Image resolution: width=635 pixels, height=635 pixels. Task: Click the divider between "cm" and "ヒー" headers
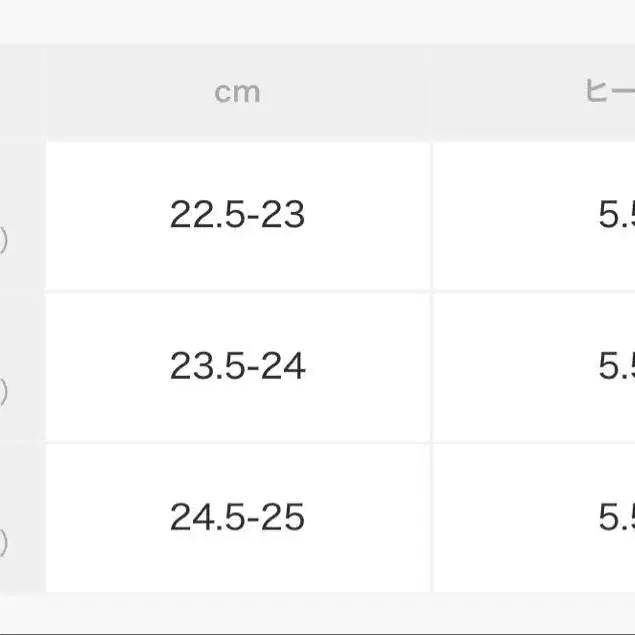click(x=431, y=92)
